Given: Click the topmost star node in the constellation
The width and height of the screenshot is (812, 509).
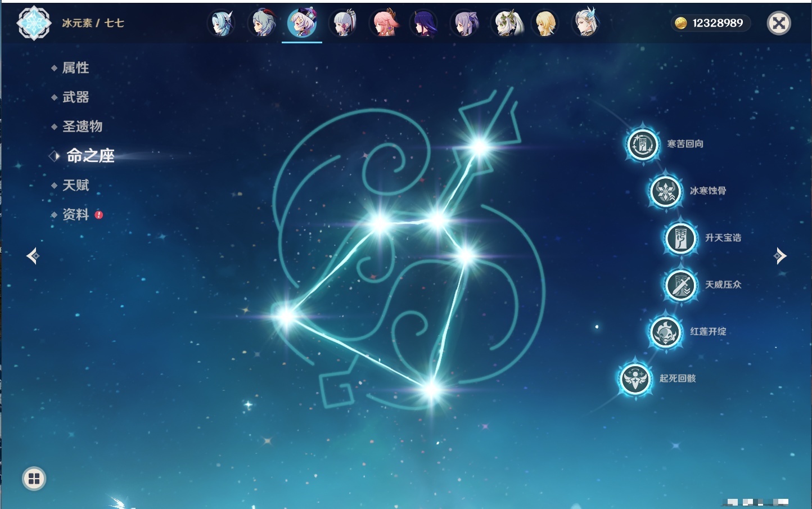Looking at the screenshot, I should coord(480,147).
